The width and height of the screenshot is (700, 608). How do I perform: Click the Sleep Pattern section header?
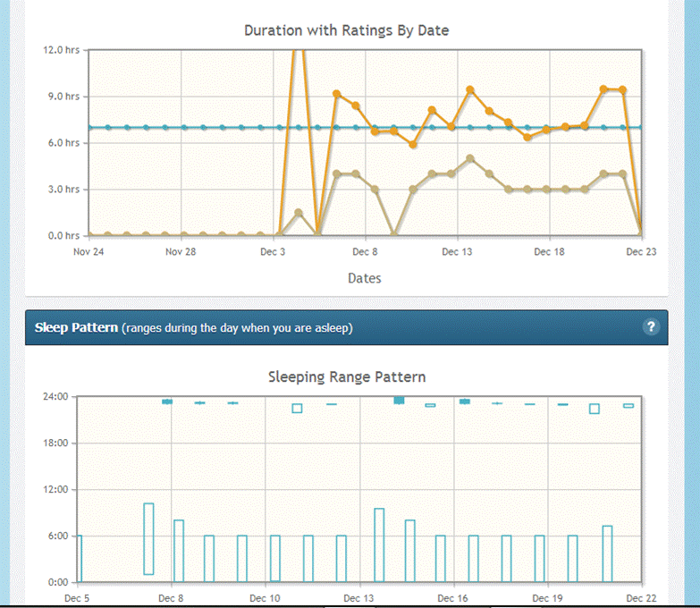click(x=347, y=327)
